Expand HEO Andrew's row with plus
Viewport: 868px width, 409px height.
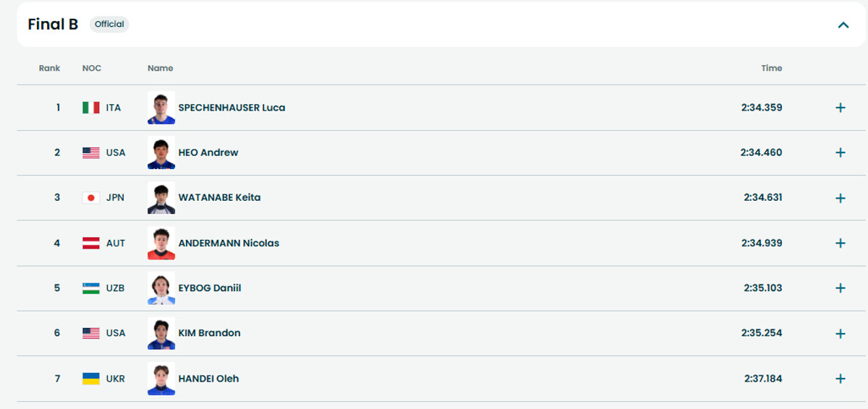(841, 152)
